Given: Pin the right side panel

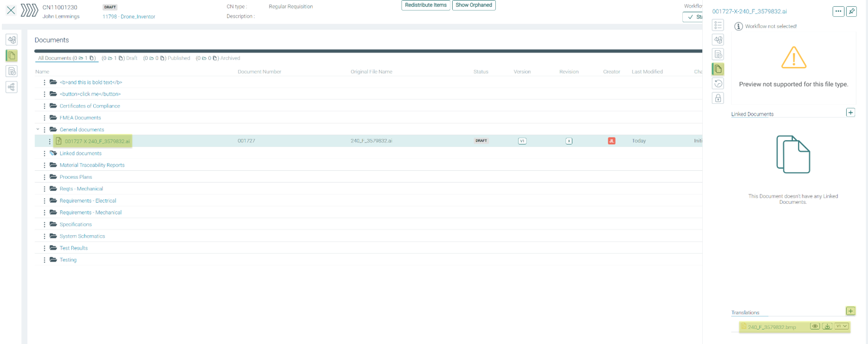Looking at the screenshot, I should pos(851,11).
